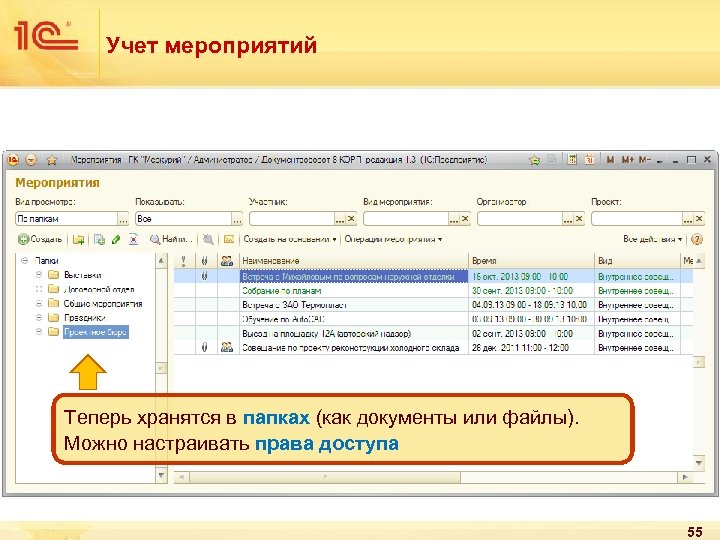
Task: Open selection list for Вид мероприятия field
Action: coord(454,219)
